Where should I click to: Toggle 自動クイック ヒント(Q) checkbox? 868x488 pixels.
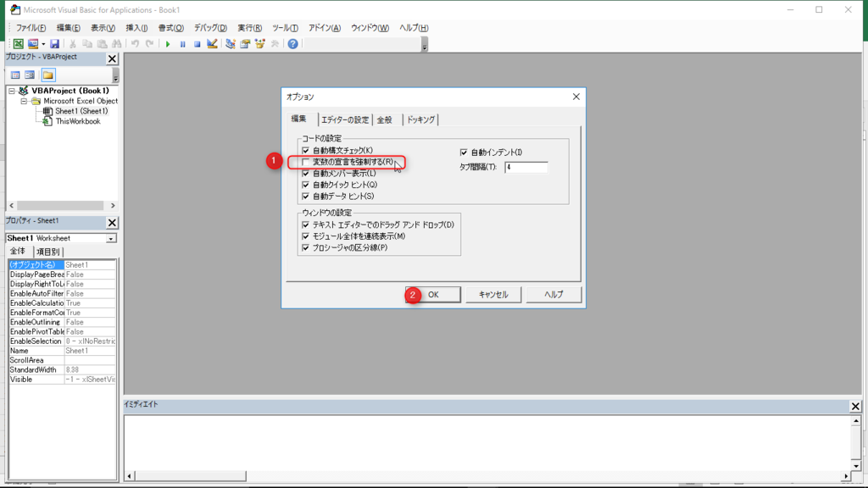tap(305, 185)
